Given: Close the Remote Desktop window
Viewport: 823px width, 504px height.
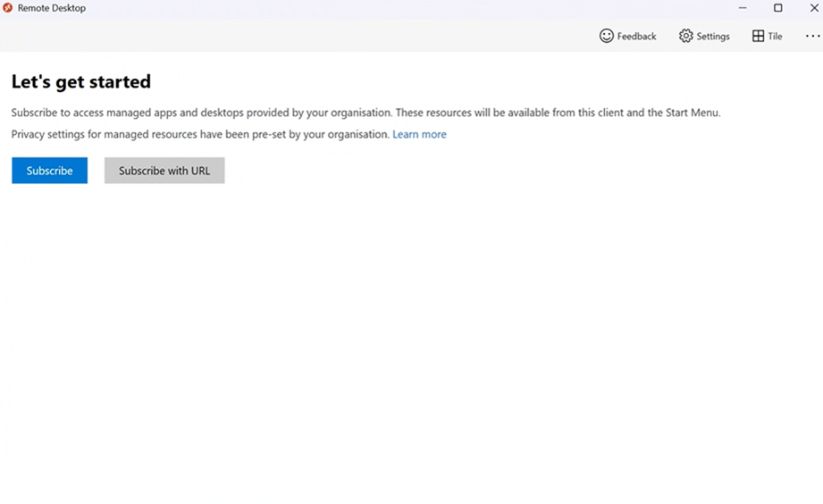Looking at the screenshot, I should point(813,8).
